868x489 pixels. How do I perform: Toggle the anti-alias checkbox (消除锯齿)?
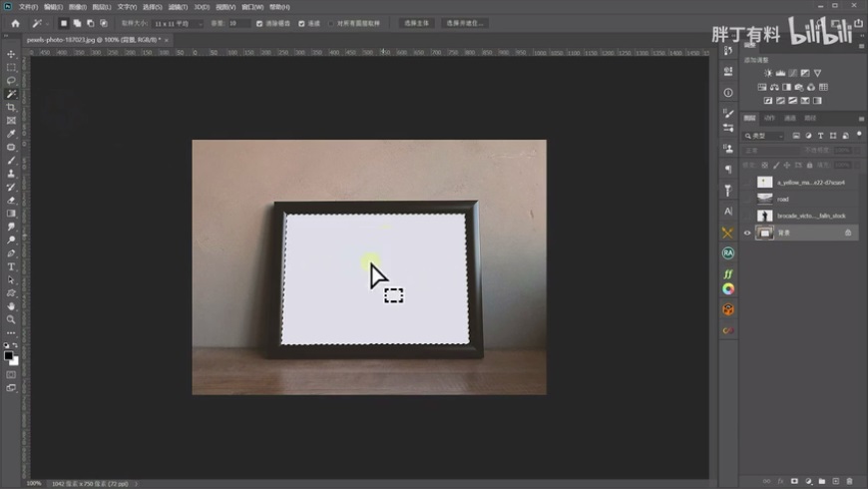click(260, 23)
